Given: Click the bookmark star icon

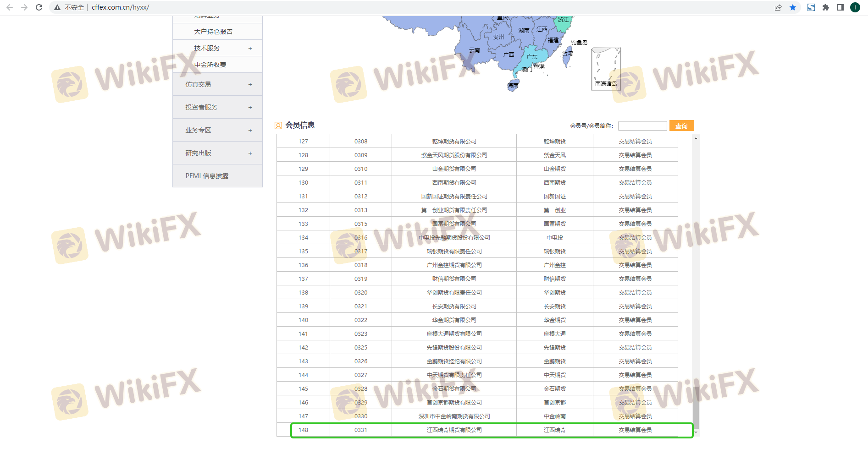Looking at the screenshot, I should pyautogui.click(x=792, y=7).
